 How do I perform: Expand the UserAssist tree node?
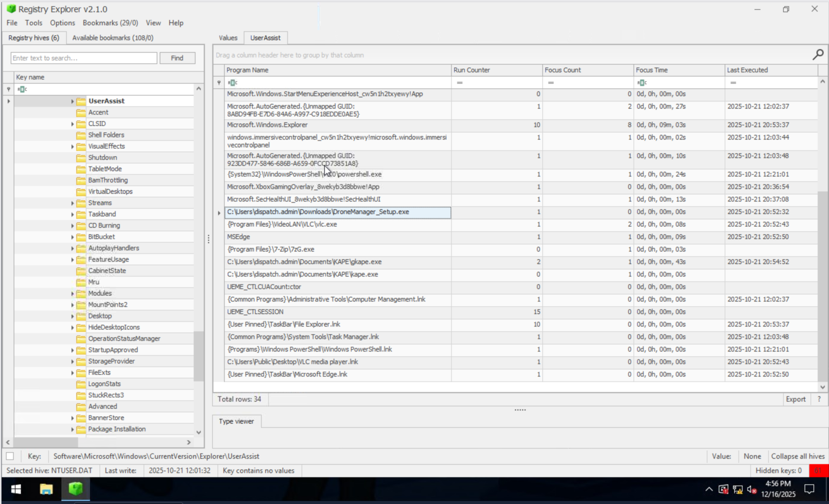tap(72, 101)
